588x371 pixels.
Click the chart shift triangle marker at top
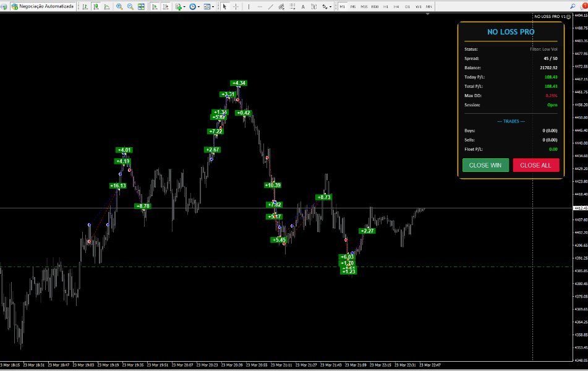pyautogui.click(x=427, y=14)
